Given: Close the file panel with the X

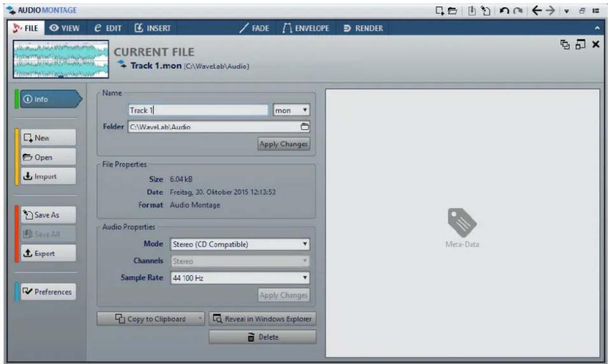Looking at the screenshot, I should click(596, 44).
